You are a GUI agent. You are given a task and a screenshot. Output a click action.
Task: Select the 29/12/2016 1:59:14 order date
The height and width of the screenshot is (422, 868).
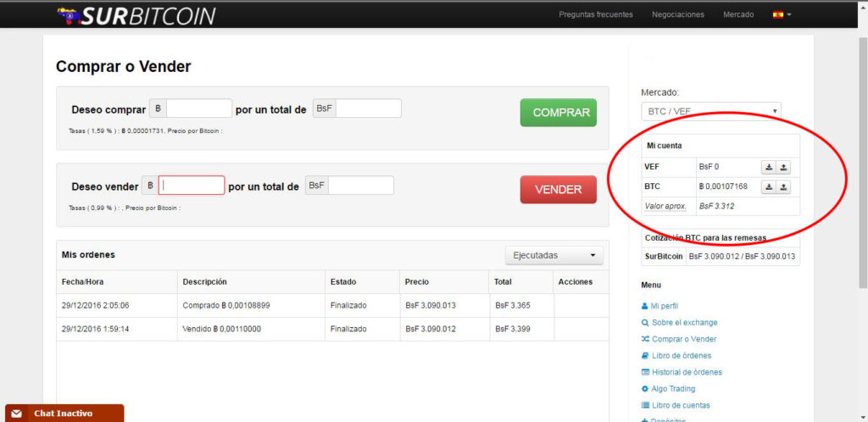95,329
